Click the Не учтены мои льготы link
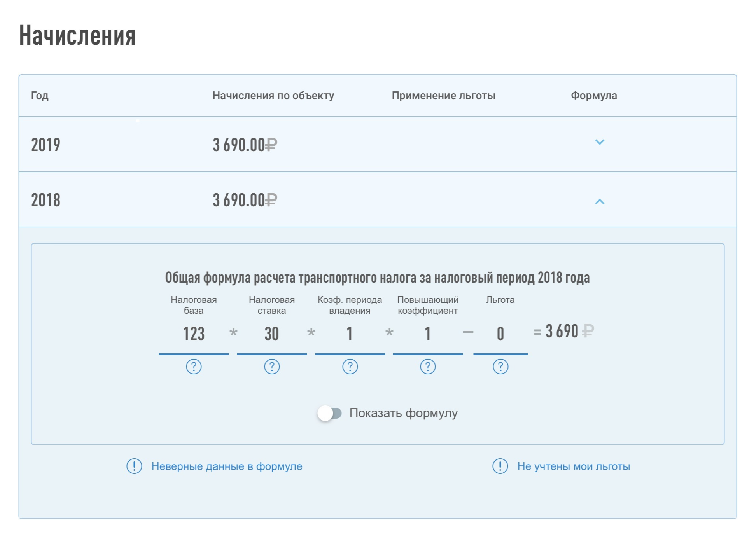 [x=574, y=466]
